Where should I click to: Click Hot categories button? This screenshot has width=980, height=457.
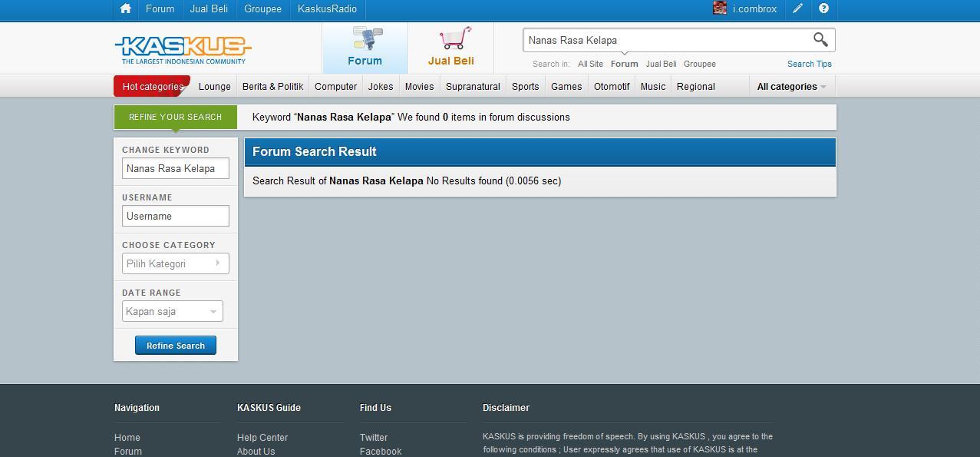(x=152, y=86)
